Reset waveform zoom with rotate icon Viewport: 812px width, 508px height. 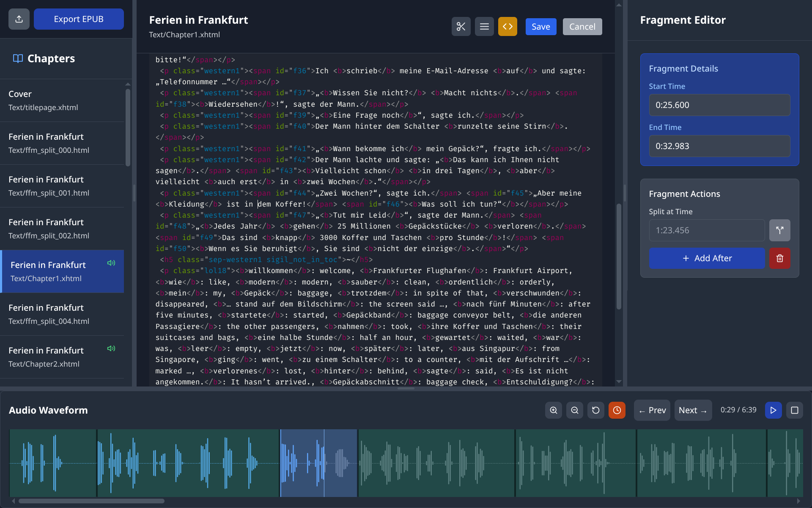tap(595, 410)
